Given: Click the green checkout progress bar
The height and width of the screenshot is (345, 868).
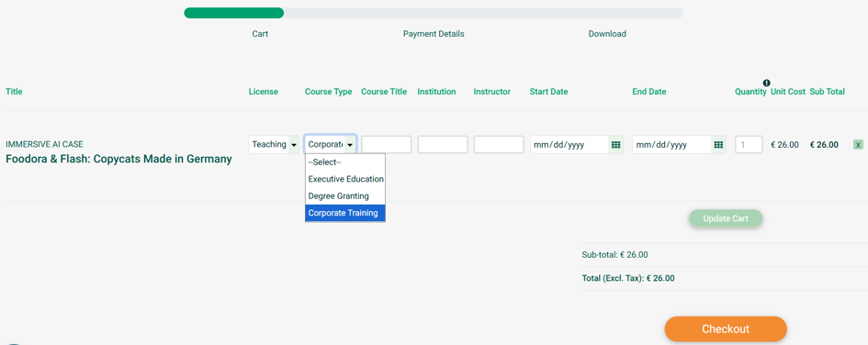Looking at the screenshot, I should pyautogui.click(x=234, y=13).
